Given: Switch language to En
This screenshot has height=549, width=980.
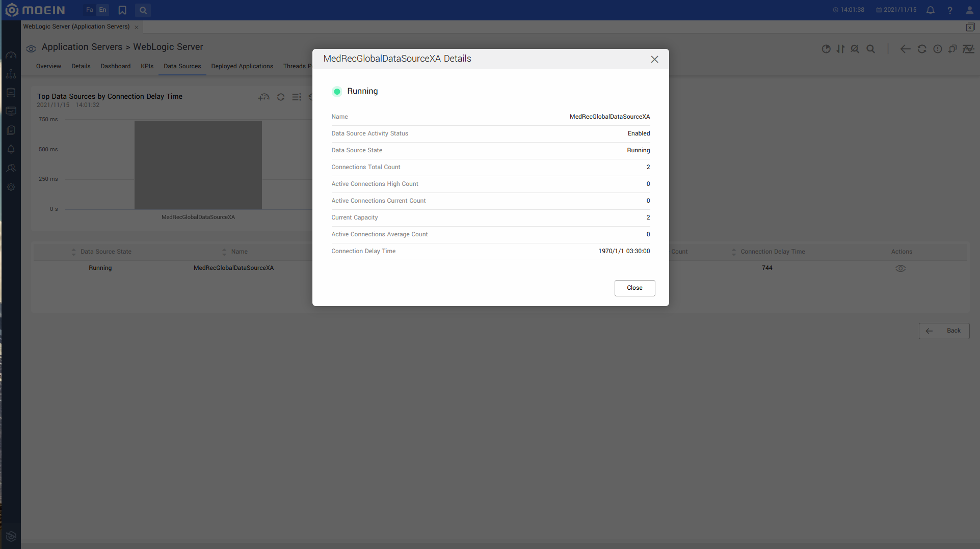Looking at the screenshot, I should (102, 10).
